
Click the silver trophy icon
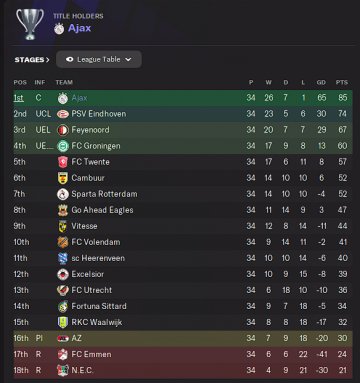coord(30,23)
